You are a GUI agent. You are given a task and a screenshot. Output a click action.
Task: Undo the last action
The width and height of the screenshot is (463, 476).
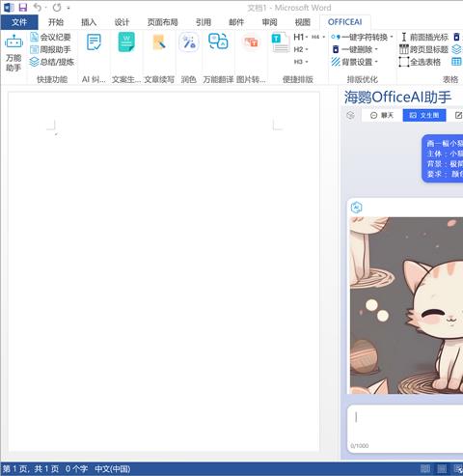[x=38, y=7]
